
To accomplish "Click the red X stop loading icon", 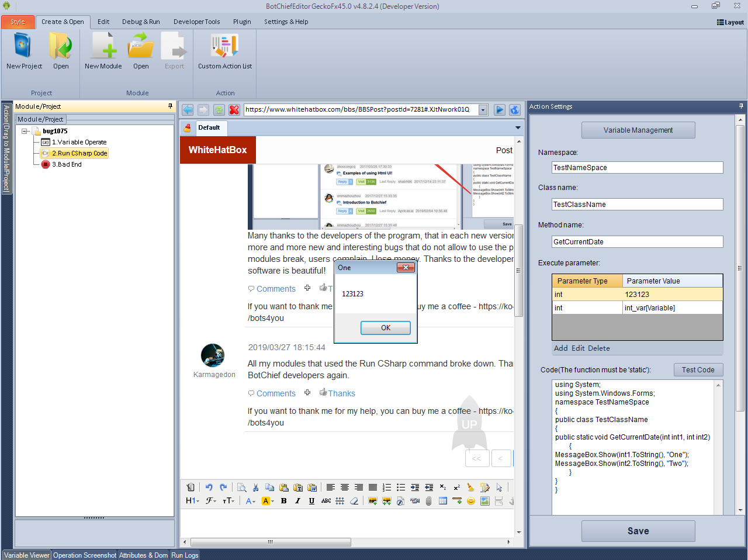I will click(234, 110).
